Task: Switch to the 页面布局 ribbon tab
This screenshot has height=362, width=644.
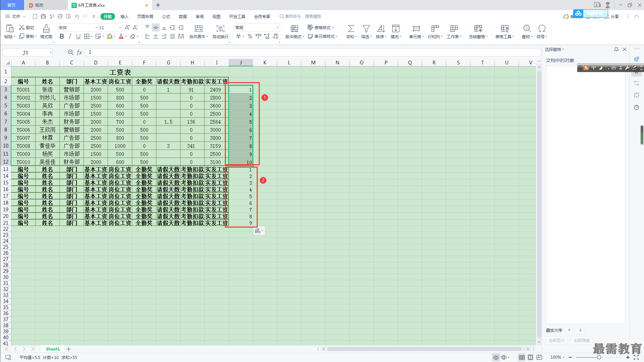Action: tap(145, 16)
